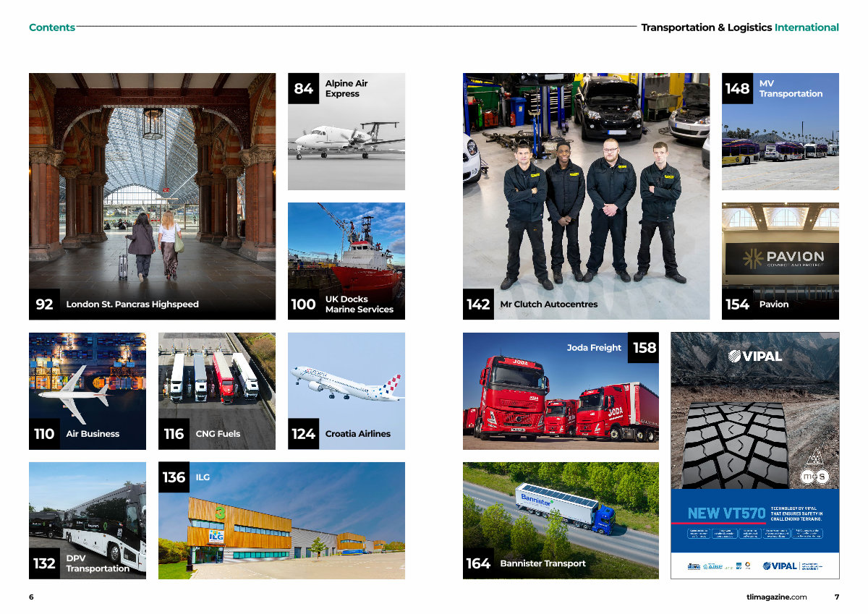Screen dimensions: 868x614
Task: Select page number badge 116
Action: [x=174, y=434]
